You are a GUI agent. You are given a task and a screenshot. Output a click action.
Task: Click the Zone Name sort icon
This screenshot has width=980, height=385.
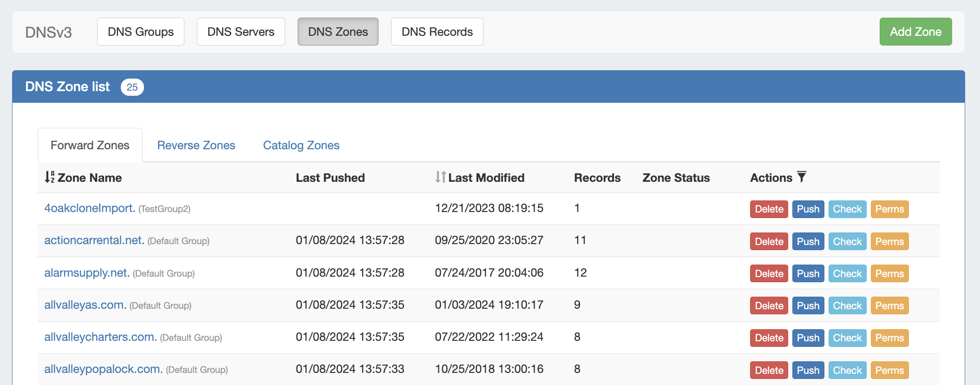(x=49, y=177)
